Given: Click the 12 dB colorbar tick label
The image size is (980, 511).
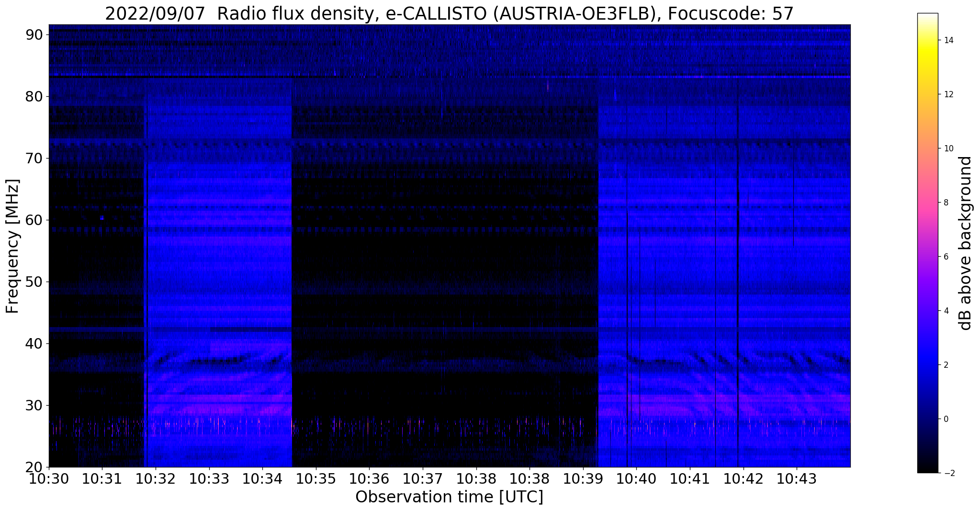Looking at the screenshot, I should pos(947,94).
